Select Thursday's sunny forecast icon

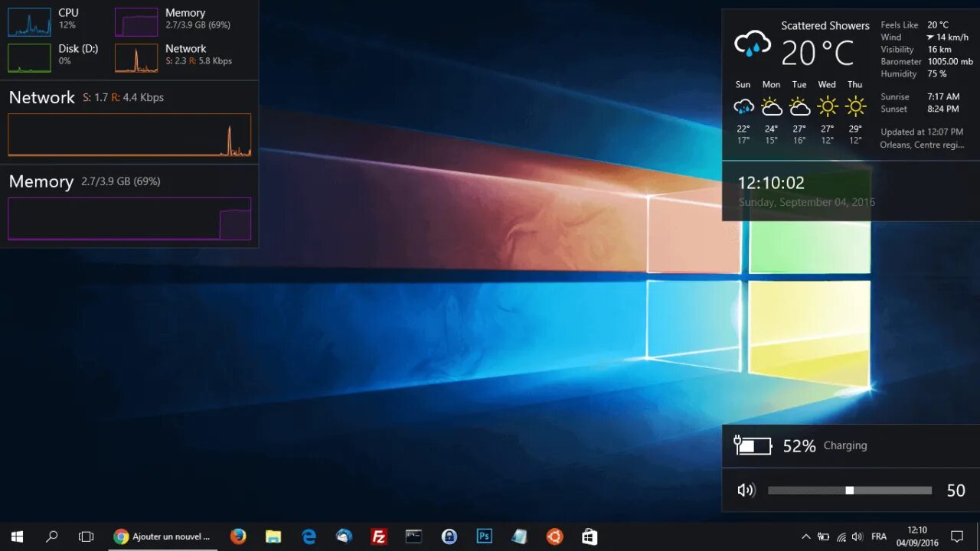click(x=855, y=106)
